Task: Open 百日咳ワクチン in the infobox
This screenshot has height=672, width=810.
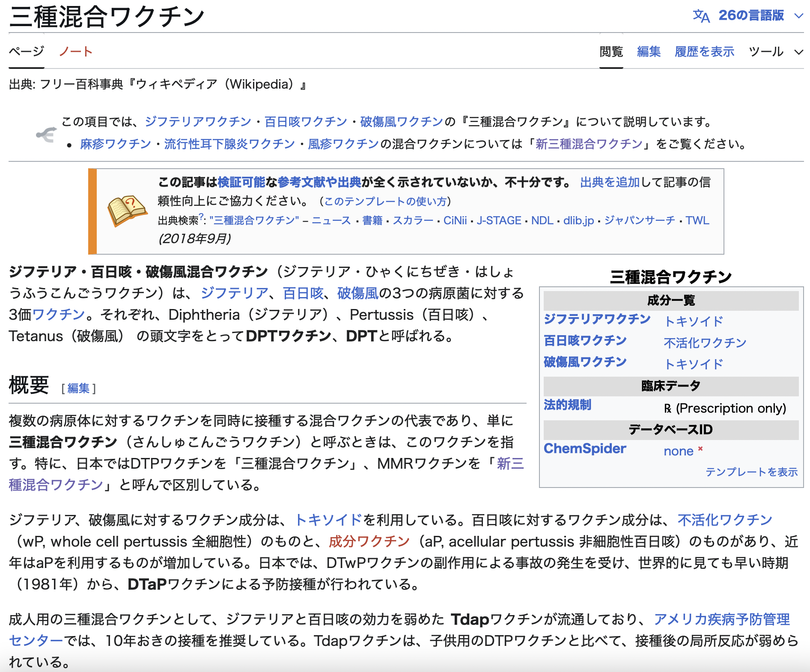Action: [x=585, y=341]
